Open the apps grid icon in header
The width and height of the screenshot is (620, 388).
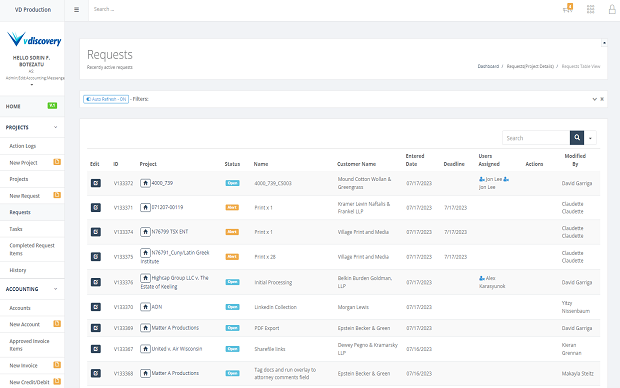tap(590, 9)
